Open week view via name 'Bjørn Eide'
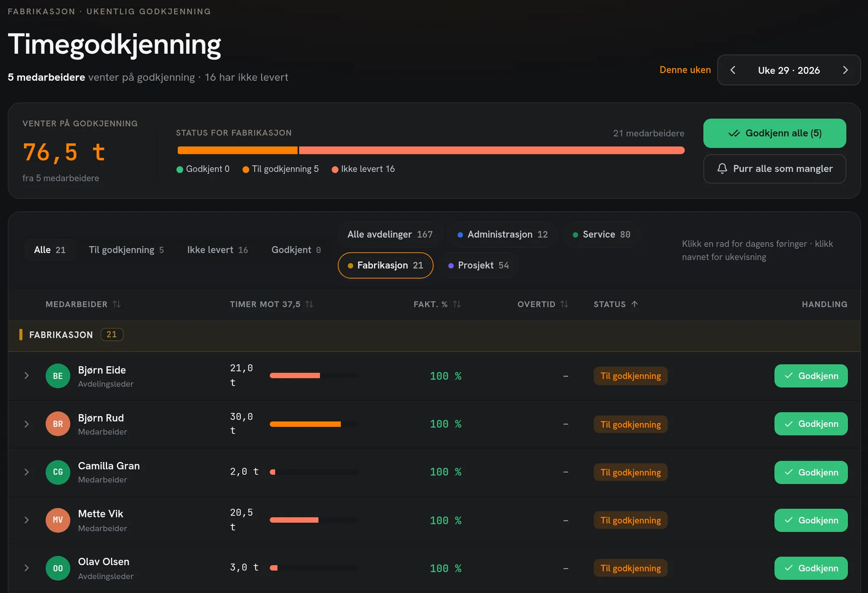 pos(102,370)
